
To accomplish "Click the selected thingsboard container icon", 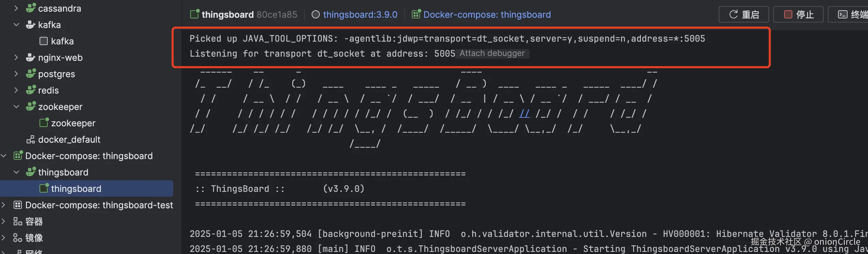I will [x=44, y=188].
